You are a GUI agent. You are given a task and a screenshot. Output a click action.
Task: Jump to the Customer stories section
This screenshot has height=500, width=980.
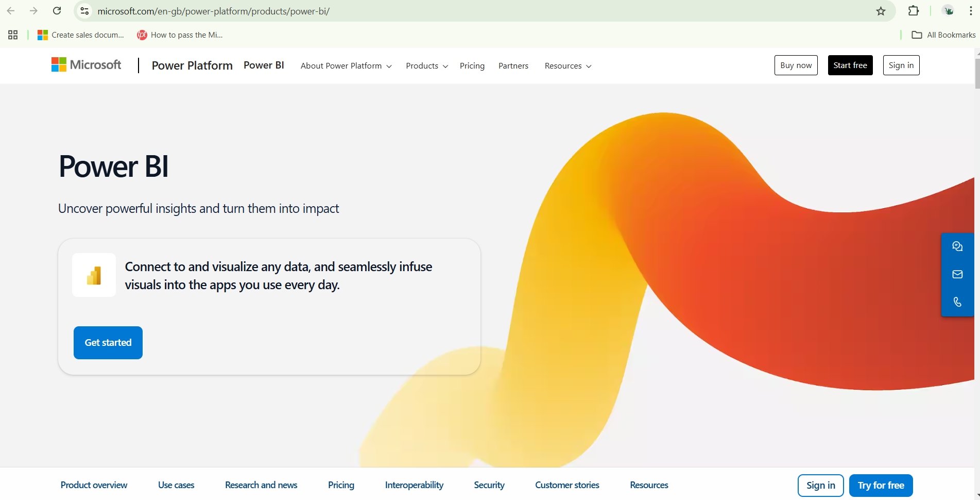(x=567, y=485)
